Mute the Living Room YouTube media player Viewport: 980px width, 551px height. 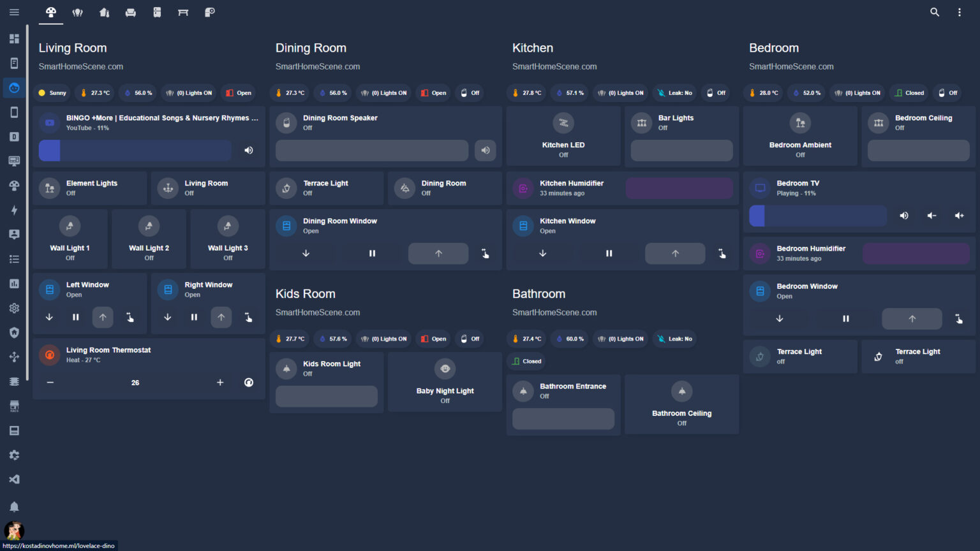(x=249, y=151)
